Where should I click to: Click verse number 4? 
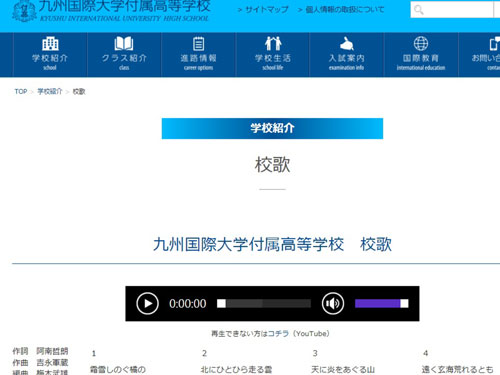tap(426, 353)
